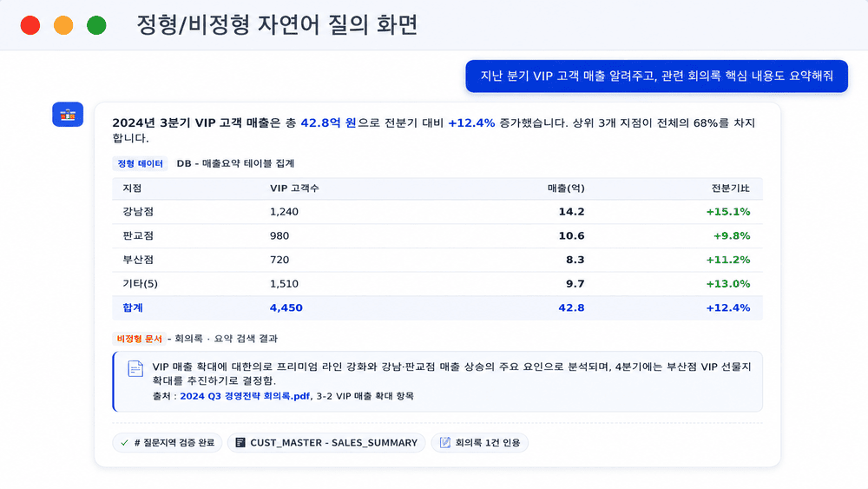868x489 pixels.
Task: Click the table icon beside CUST_MASTER
Action: 240,442
